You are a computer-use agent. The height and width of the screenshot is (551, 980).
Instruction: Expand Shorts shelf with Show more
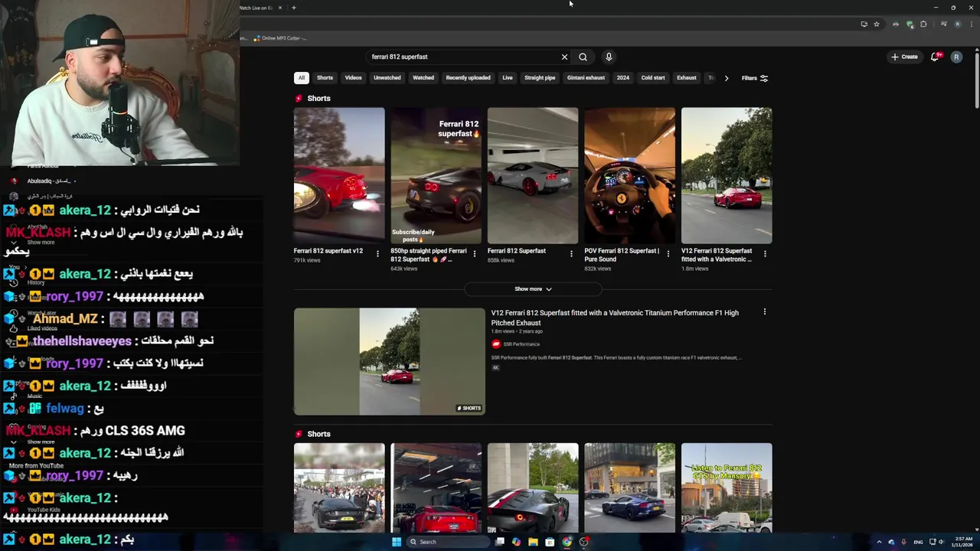click(x=533, y=289)
